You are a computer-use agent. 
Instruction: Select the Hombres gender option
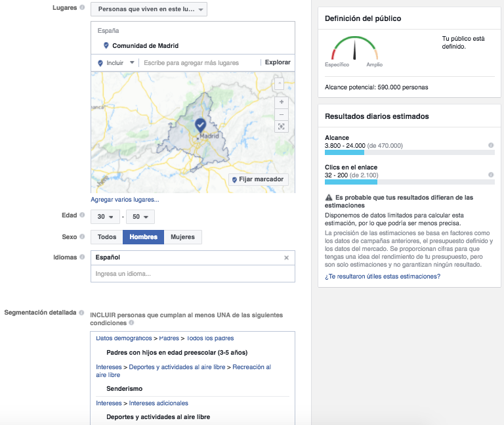pyautogui.click(x=143, y=237)
